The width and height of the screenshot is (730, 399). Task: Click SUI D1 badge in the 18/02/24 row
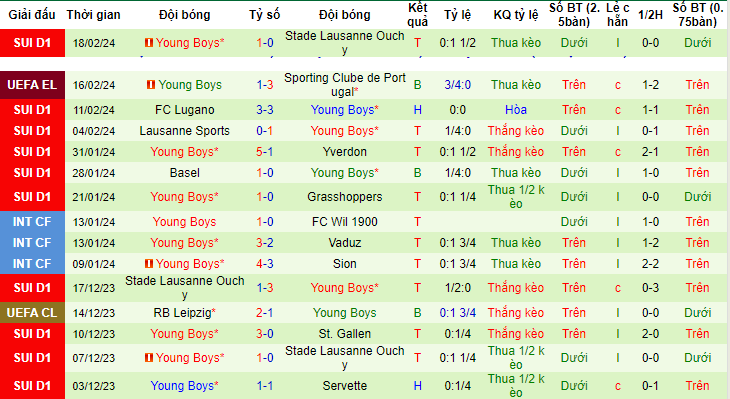[32, 43]
